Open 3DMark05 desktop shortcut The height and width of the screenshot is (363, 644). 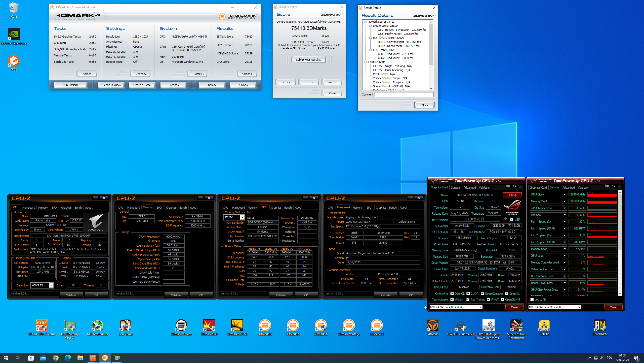293,327
